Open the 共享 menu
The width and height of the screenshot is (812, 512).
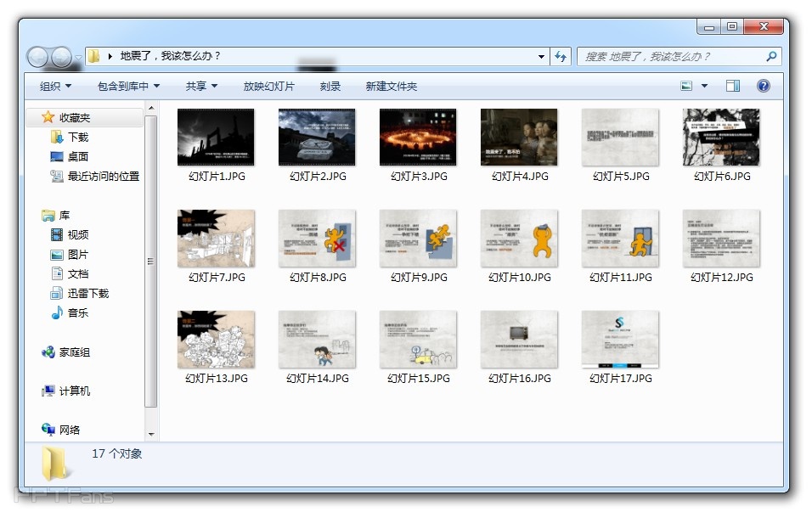point(201,86)
